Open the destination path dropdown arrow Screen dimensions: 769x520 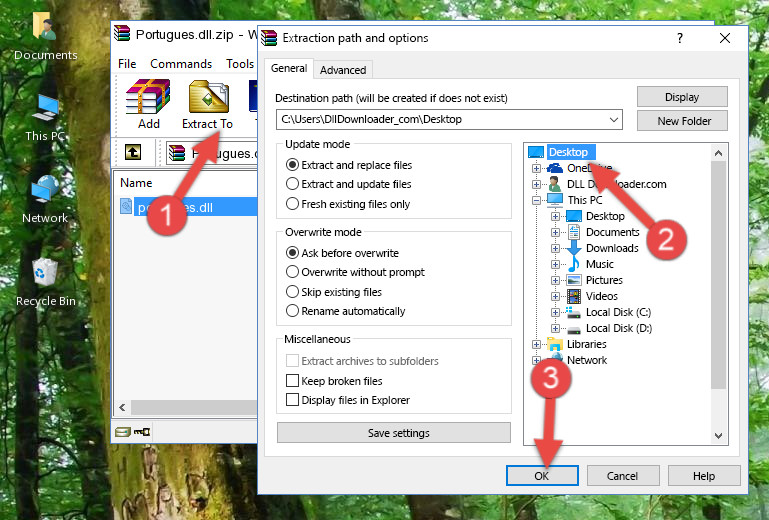614,120
